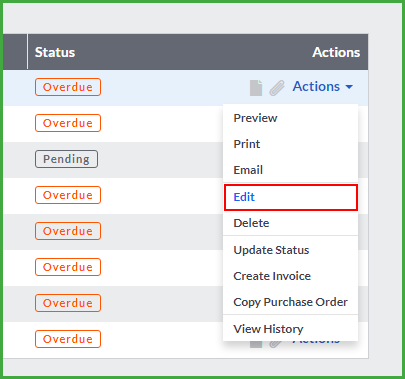This screenshot has height=379, width=405.
Task: Click the Overdue badge in first row
Action: click(x=68, y=87)
